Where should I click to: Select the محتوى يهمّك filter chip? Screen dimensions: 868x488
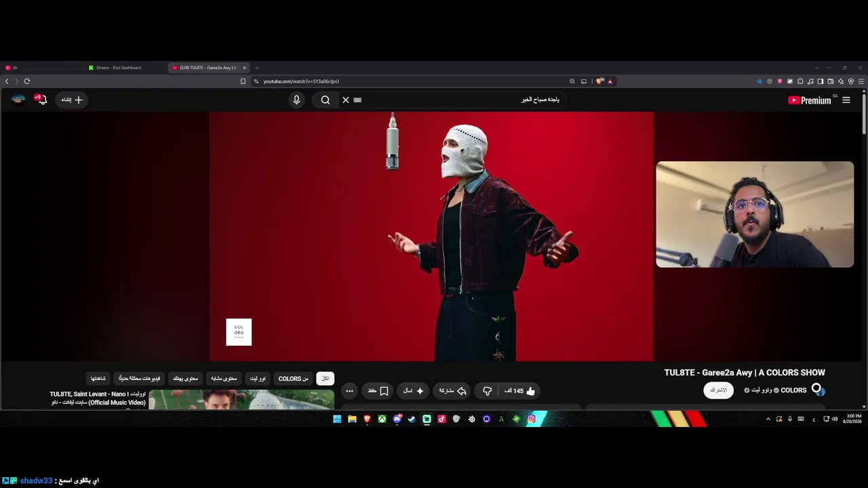(x=185, y=379)
